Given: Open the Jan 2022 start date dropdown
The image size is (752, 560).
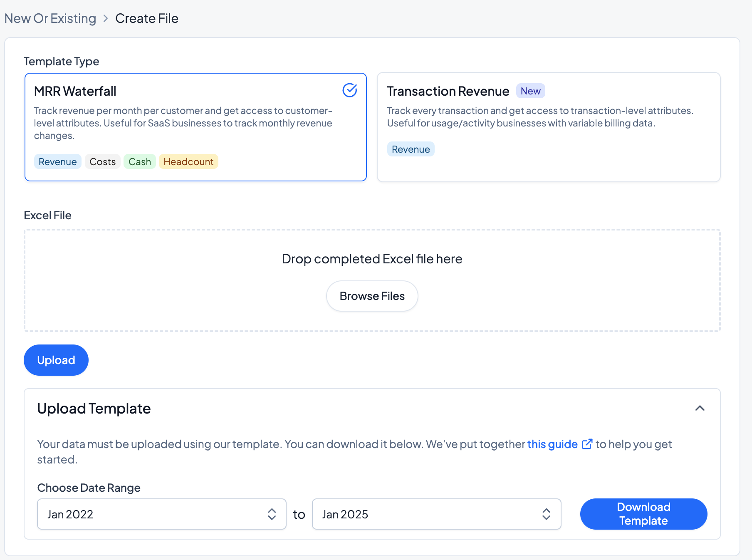Looking at the screenshot, I should (x=161, y=514).
